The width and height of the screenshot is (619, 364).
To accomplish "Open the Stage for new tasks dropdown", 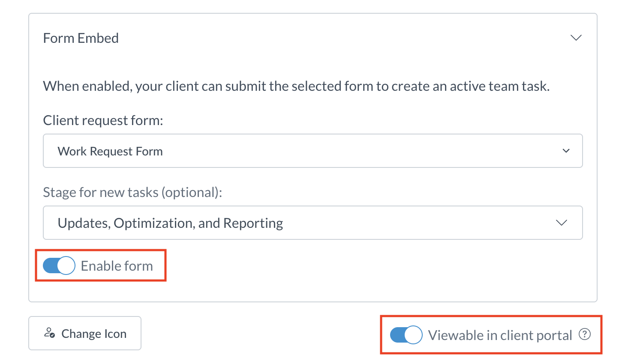I will (313, 223).
